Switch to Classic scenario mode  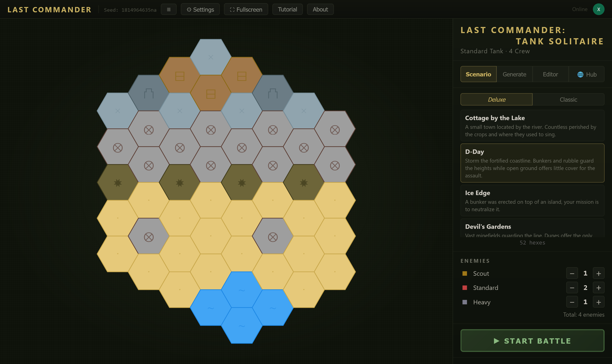click(568, 99)
